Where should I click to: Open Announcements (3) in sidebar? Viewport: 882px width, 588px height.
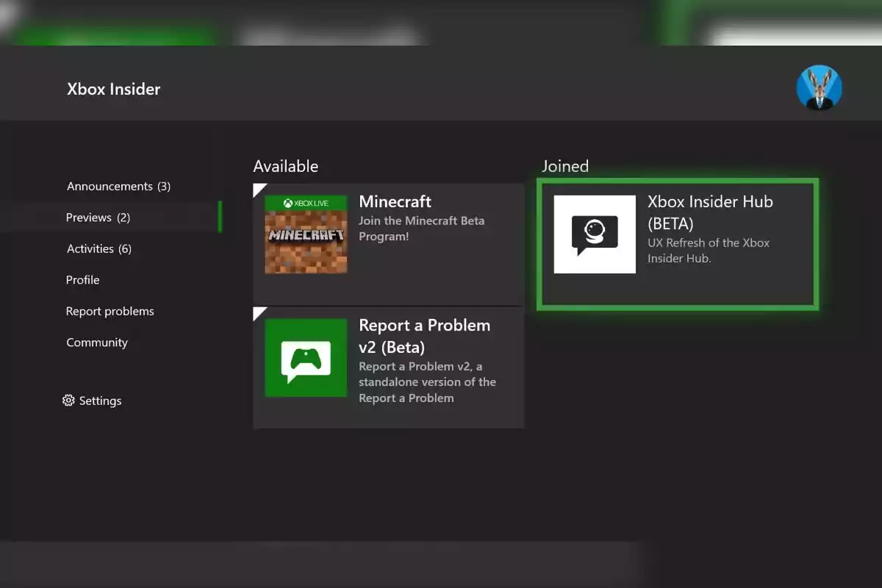tap(118, 187)
